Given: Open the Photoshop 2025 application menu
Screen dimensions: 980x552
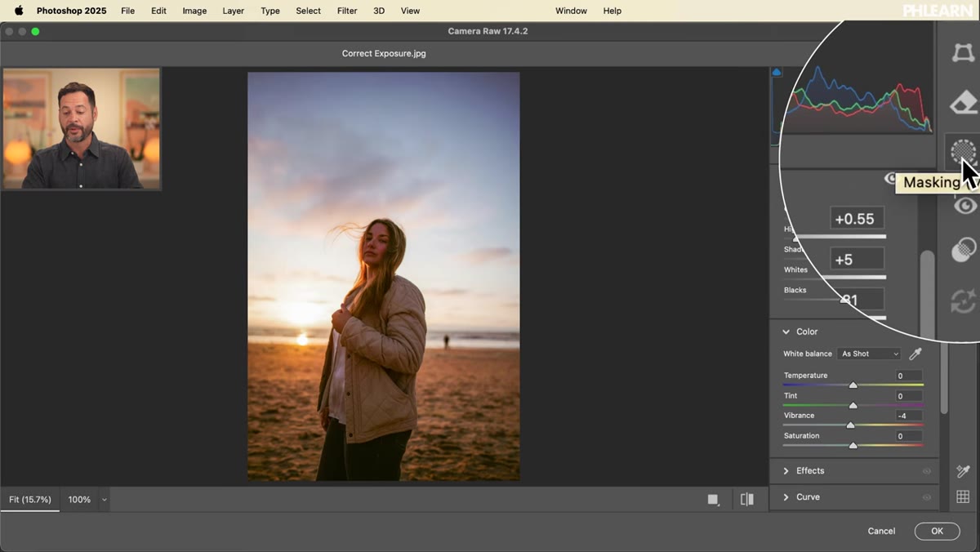Looking at the screenshot, I should 72,11.
